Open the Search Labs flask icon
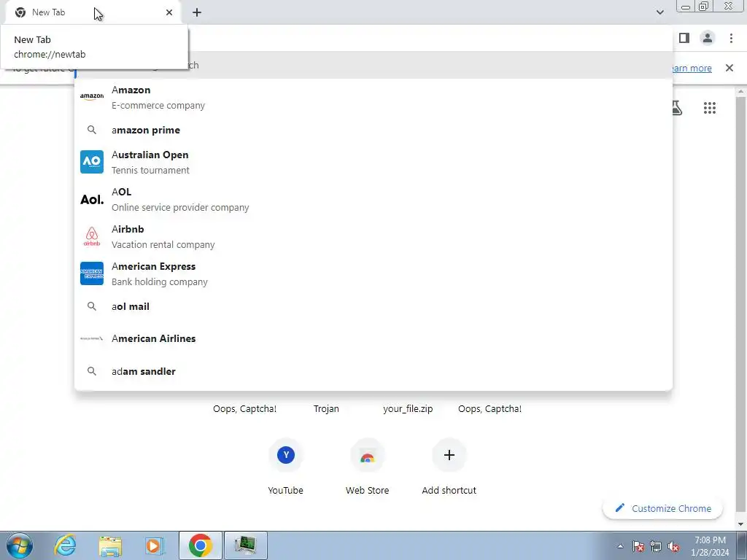This screenshot has width=747, height=560. [676, 108]
